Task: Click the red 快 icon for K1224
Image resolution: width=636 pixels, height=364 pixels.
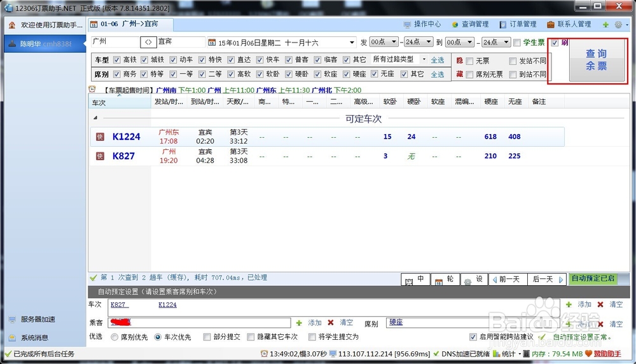Action: 100,137
